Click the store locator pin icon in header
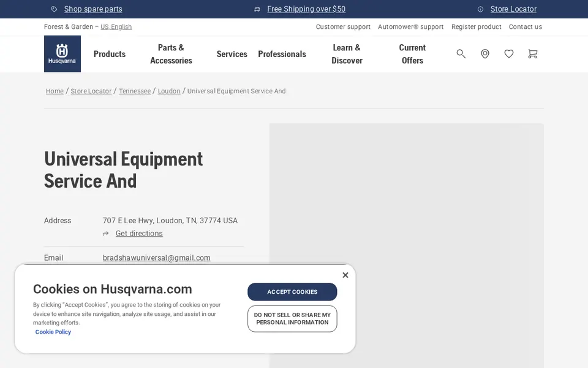The image size is (588, 368). click(485, 54)
